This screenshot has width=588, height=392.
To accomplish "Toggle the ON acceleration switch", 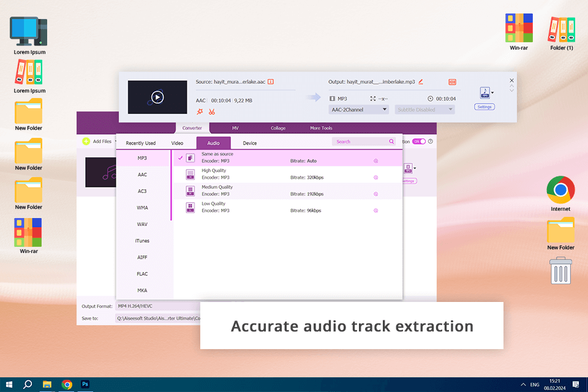I will click(419, 141).
